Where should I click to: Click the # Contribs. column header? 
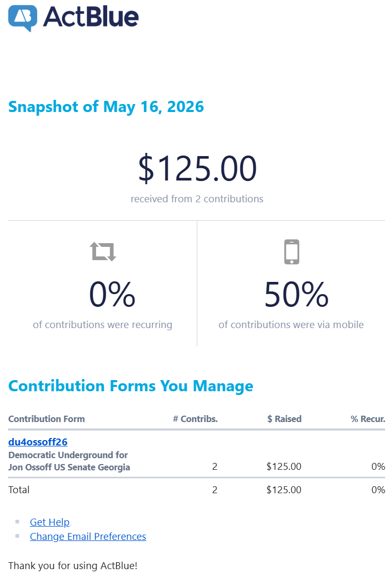click(195, 419)
